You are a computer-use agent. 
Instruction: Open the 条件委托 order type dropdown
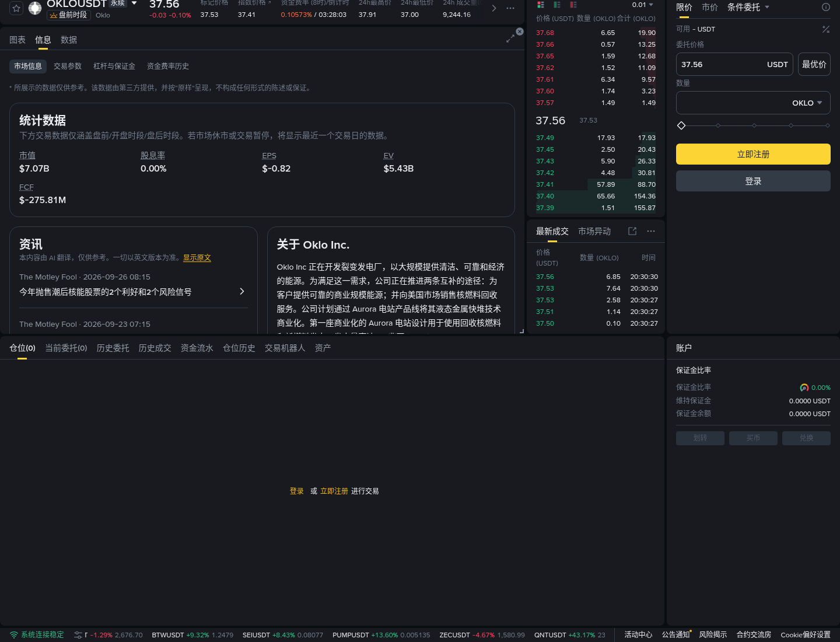pos(748,7)
